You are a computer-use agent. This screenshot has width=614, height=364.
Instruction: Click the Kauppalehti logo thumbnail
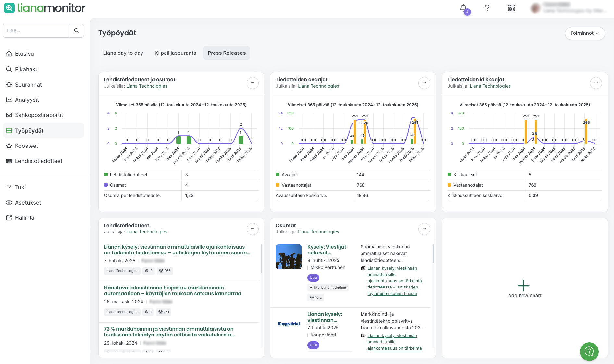(289, 324)
